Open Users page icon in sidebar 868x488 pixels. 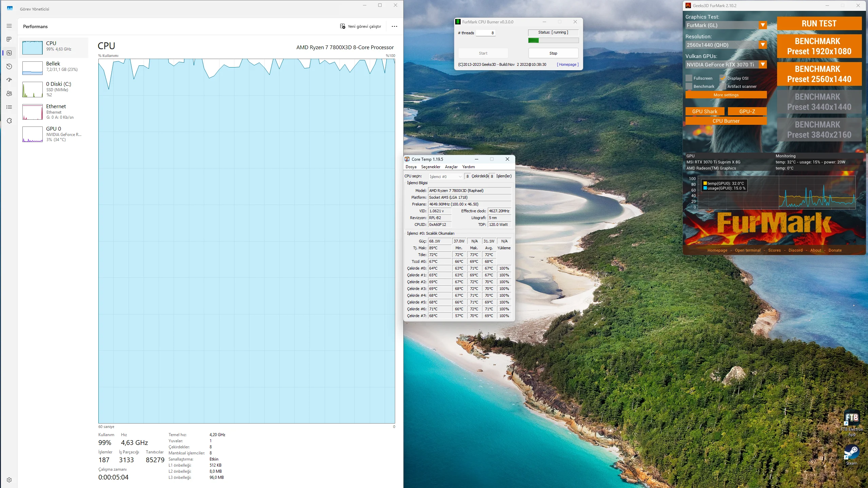click(9, 94)
